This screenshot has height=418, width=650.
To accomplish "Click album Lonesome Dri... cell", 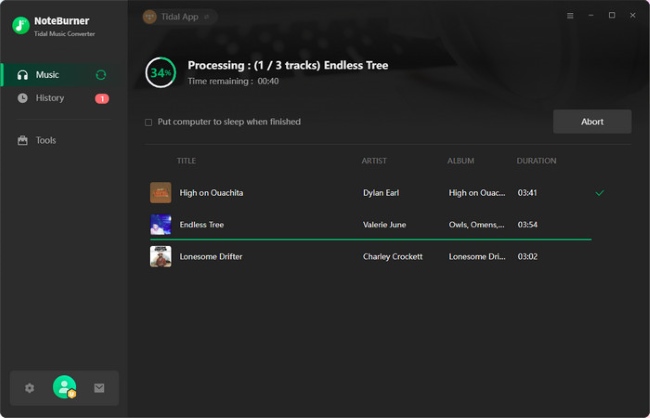I will [x=477, y=257].
